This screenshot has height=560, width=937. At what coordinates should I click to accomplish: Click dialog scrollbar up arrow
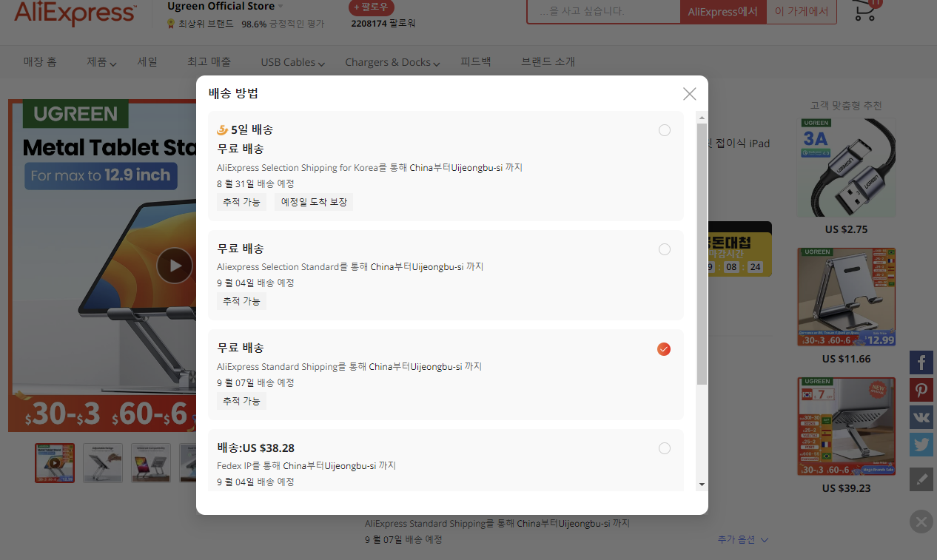coord(702,117)
